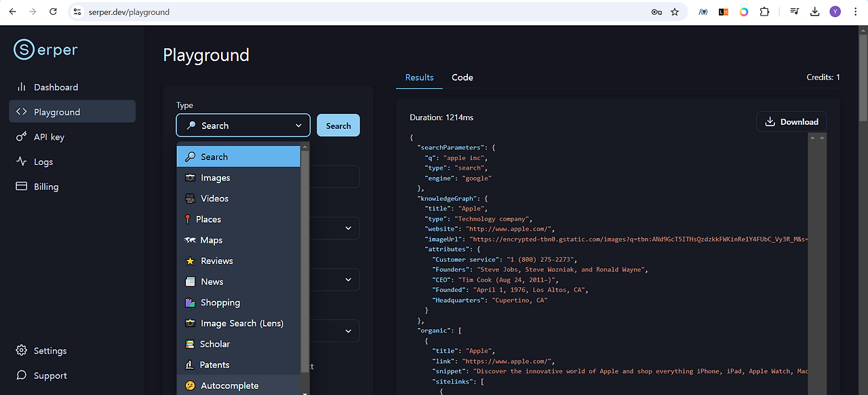Select the Results tab
868x395 pixels.
(418, 77)
